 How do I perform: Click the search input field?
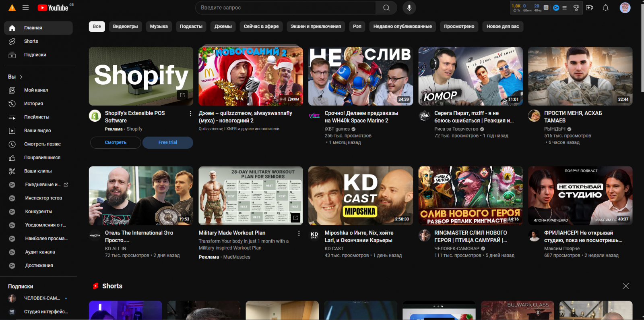click(285, 8)
